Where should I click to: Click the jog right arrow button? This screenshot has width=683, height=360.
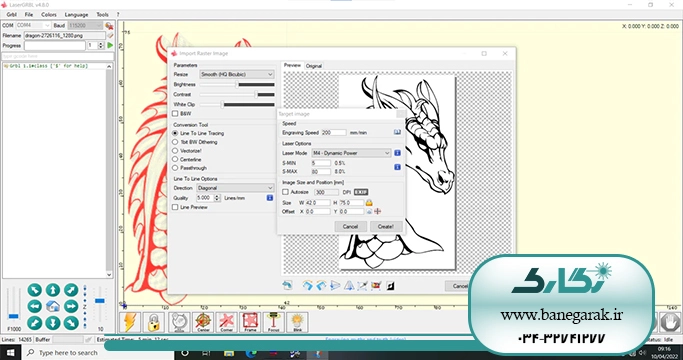point(71,306)
